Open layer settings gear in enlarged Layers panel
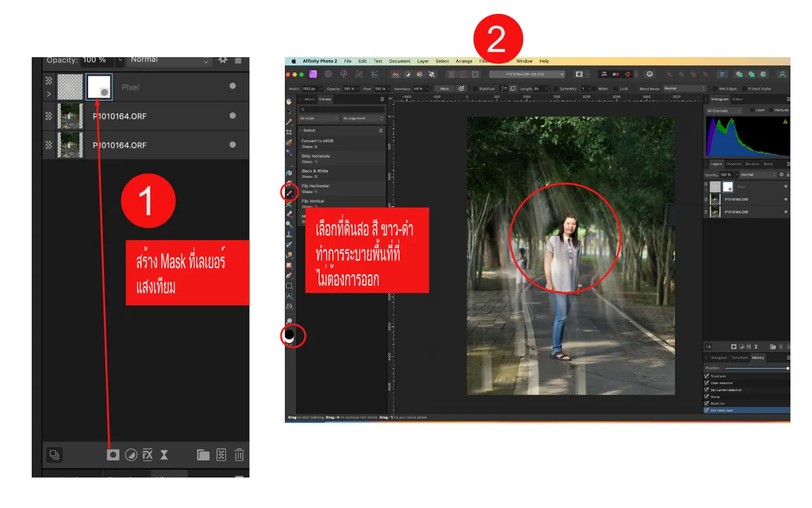The height and width of the screenshot is (508, 812). 223,60
